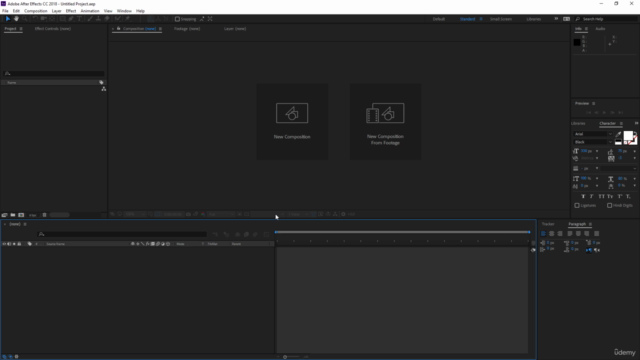This screenshot has width=640, height=360.
Task: Open the Window menu
Action: coord(124,11)
